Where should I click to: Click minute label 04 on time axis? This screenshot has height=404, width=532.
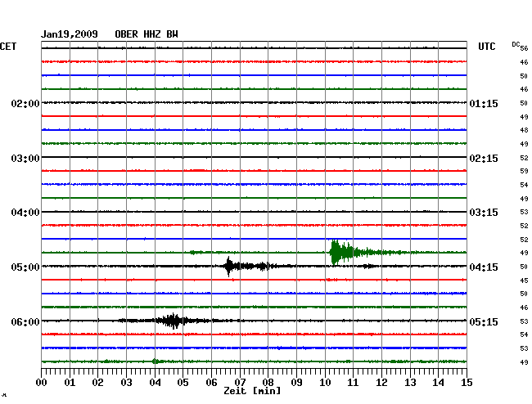tap(155, 383)
